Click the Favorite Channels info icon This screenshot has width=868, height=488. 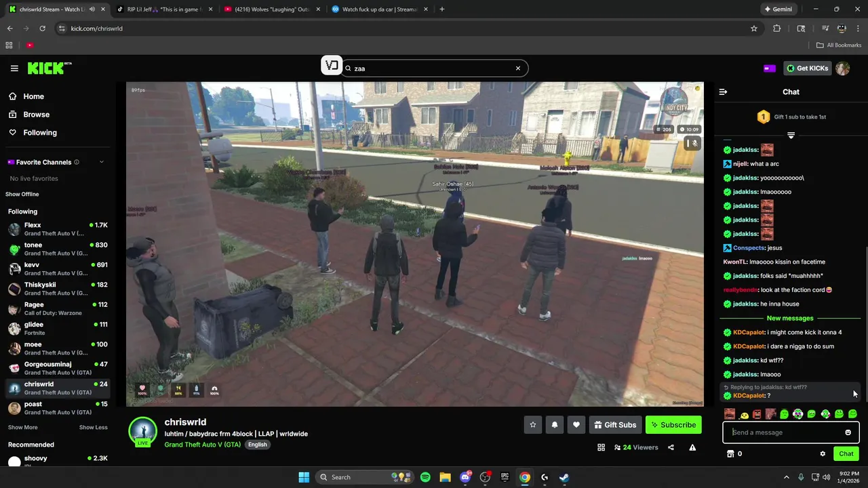tap(77, 162)
